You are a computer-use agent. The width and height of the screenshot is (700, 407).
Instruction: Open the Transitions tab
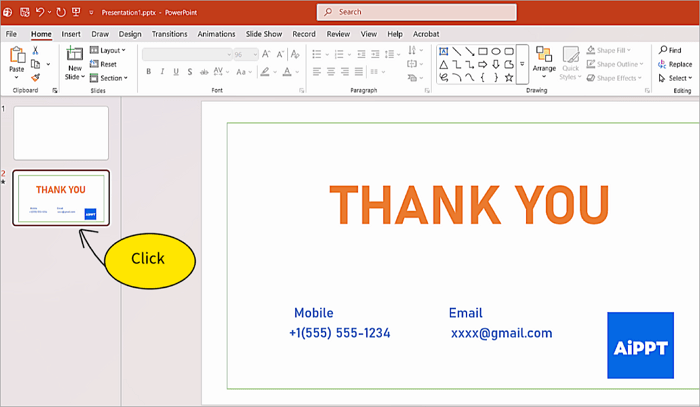(x=169, y=33)
